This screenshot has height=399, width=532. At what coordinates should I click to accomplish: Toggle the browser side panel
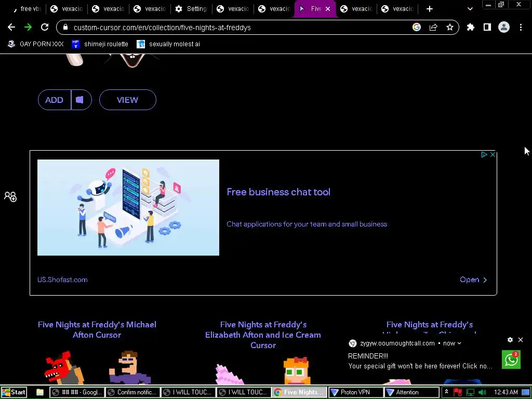point(487,27)
